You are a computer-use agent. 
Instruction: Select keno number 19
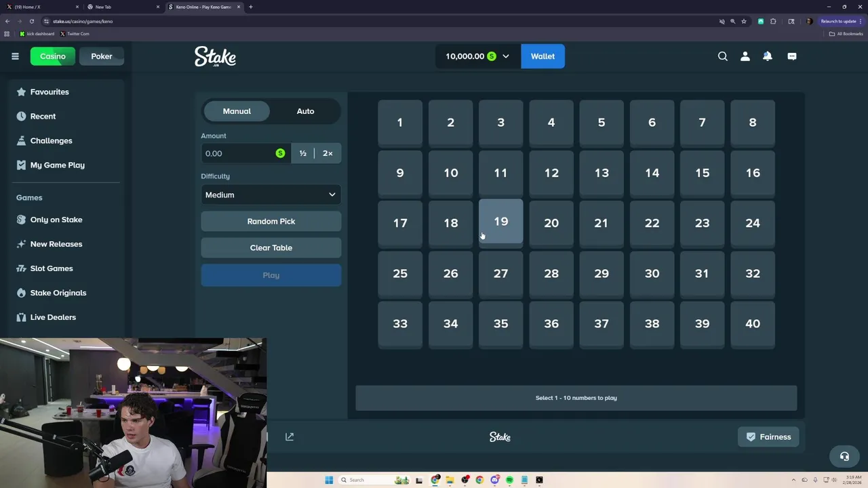click(x=501, y=222)
